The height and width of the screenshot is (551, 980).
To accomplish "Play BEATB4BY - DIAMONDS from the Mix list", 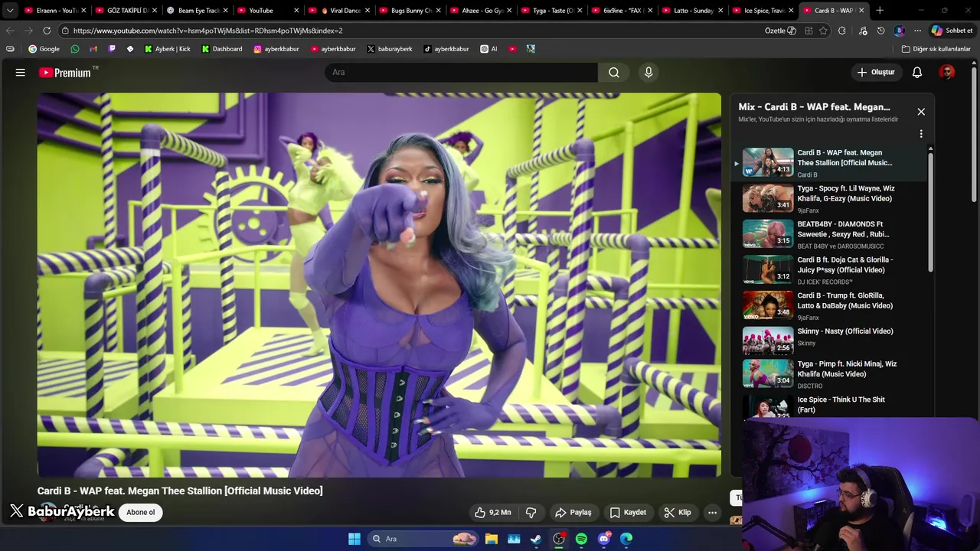I will [x=835, y=234].
